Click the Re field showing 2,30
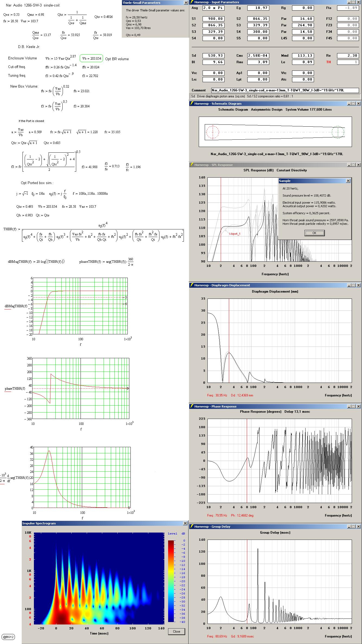The width and height of the screenshot is (362, 644). click(x=348, y=56)
